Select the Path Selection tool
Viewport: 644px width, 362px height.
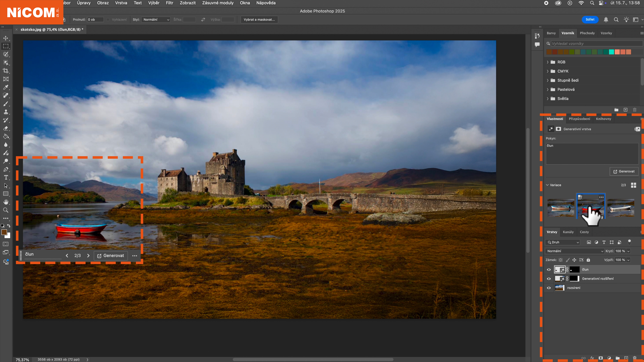click(6, 186)
